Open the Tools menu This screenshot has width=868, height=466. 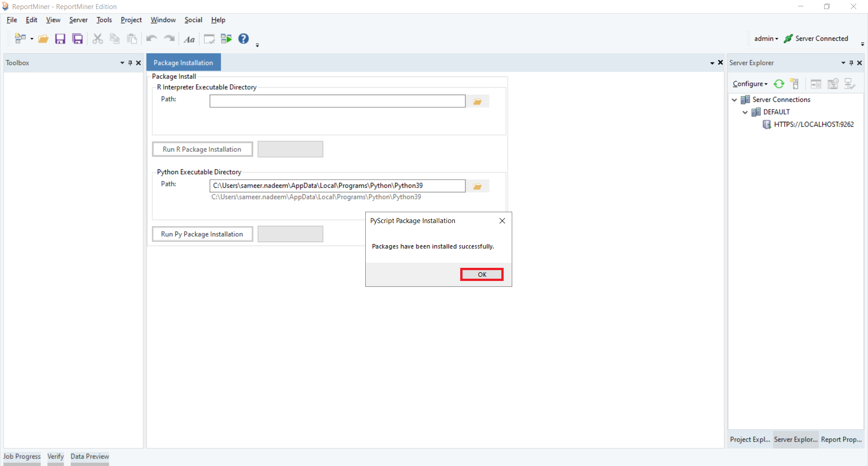104,20
